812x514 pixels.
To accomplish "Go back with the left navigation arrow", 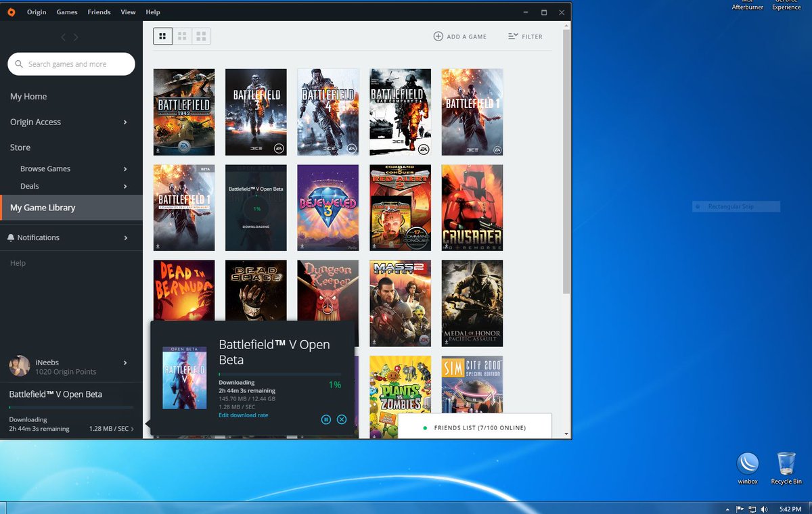I will pyautogui.click(x=64, y=37).
